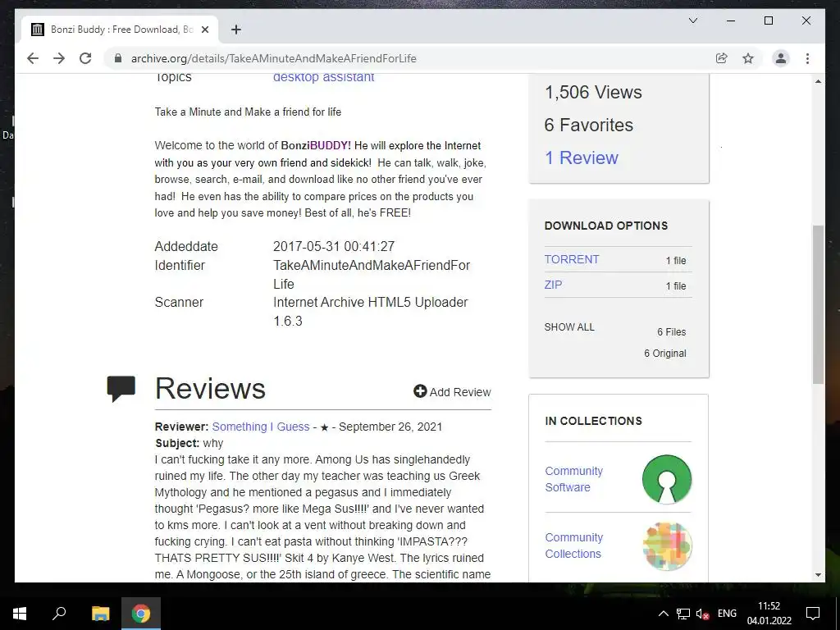Click the IN COLLECTIONS heading

(593, 421)
